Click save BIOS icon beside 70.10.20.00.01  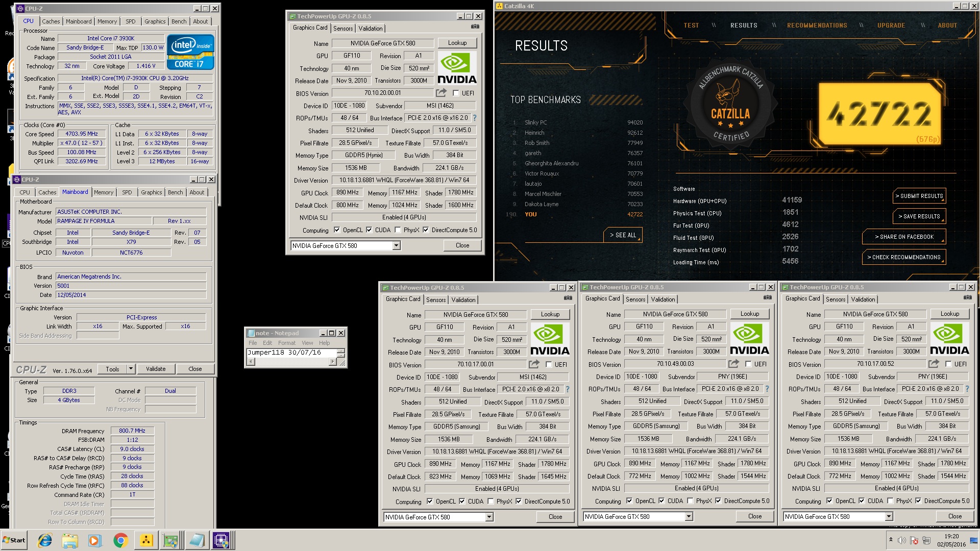pos(441,93)
